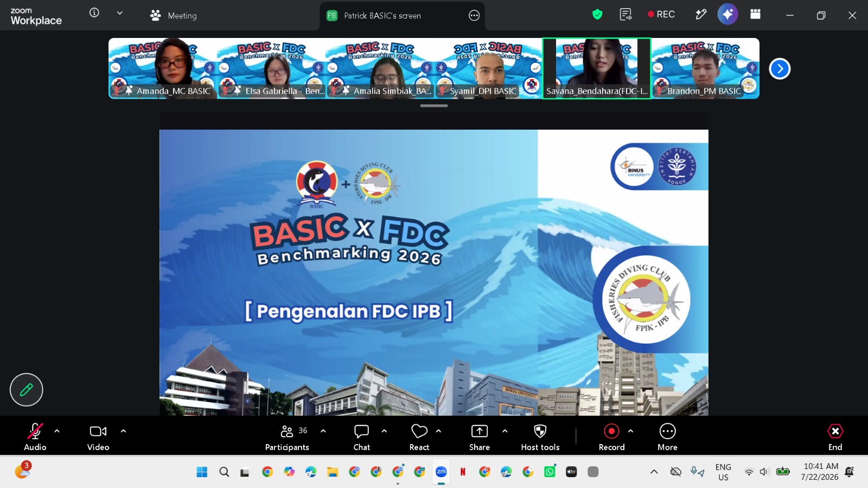The width and height of the screenshot is (868, 488).
Task: Expand the participants options arrow
Action: coord(323,431)
